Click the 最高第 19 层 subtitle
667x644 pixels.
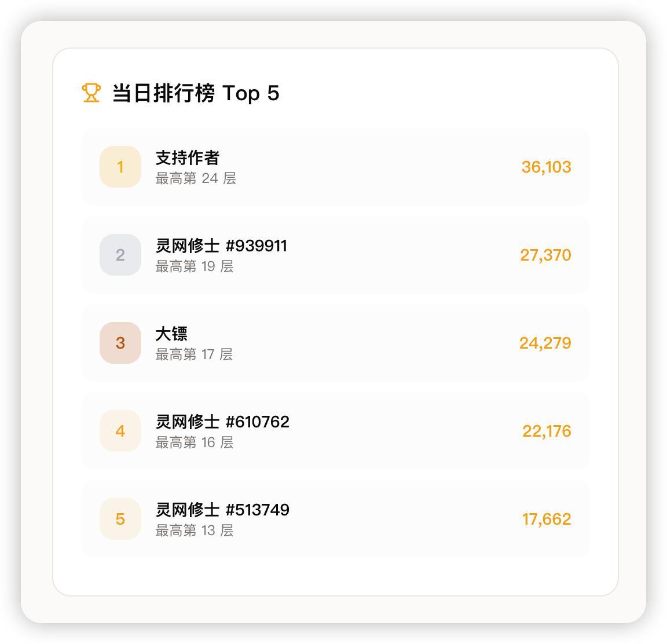(x=195, y=266)
